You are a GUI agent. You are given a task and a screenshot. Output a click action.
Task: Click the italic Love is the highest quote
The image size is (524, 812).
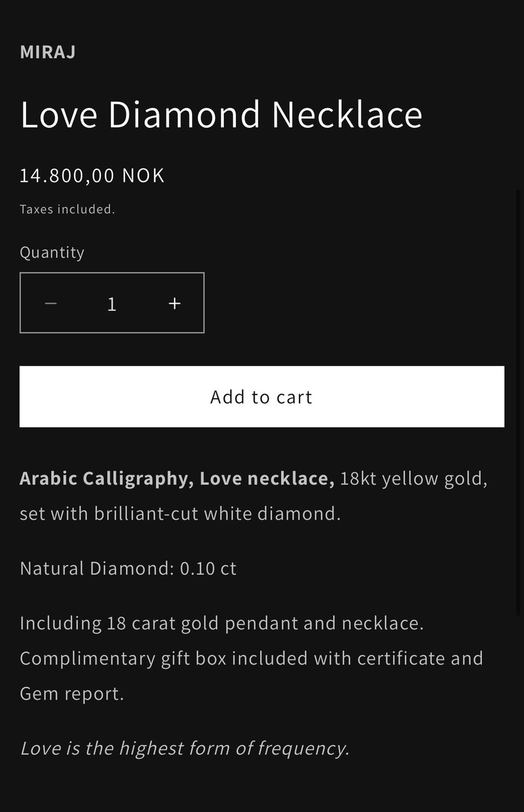[184, 748]
